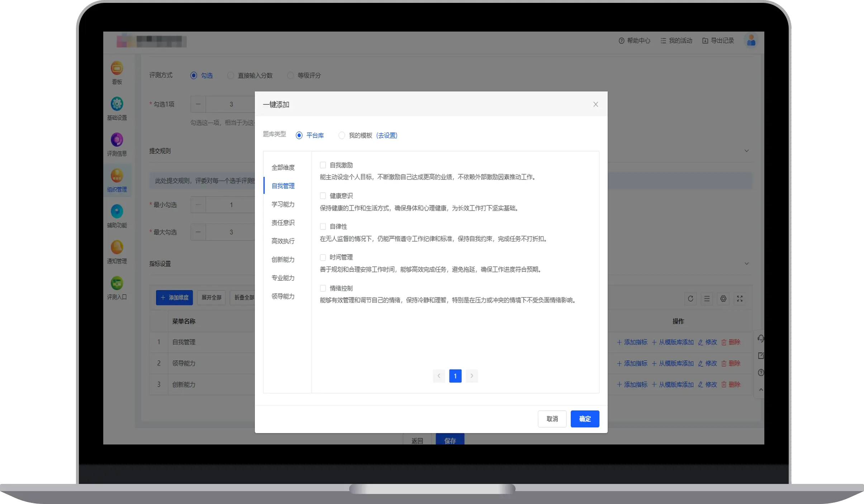Click the 帮助中心 help icon

pyautogui.click(x=622, y=41)
